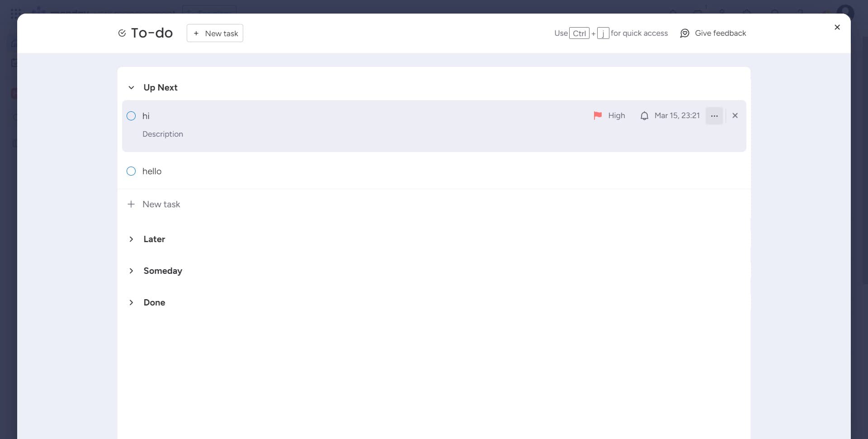This screenshot has height=439, width=868.
Task: Click the Home icon in the left sidebar
Action: pos(14,43)
